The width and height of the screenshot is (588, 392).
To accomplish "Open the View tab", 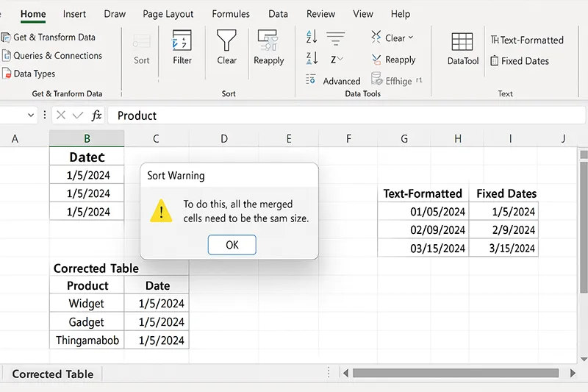I will 363,14.
